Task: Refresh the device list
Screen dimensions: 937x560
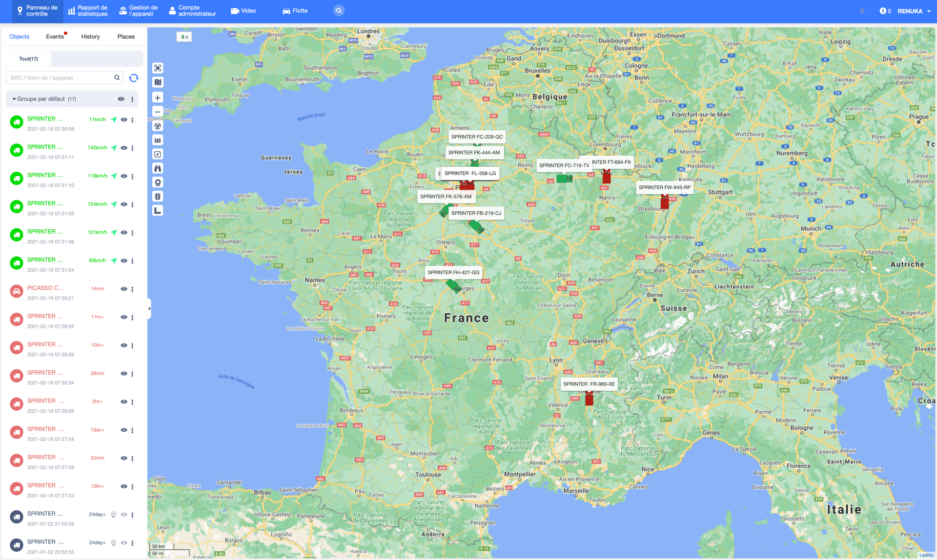Action: (x=134, y=78)
